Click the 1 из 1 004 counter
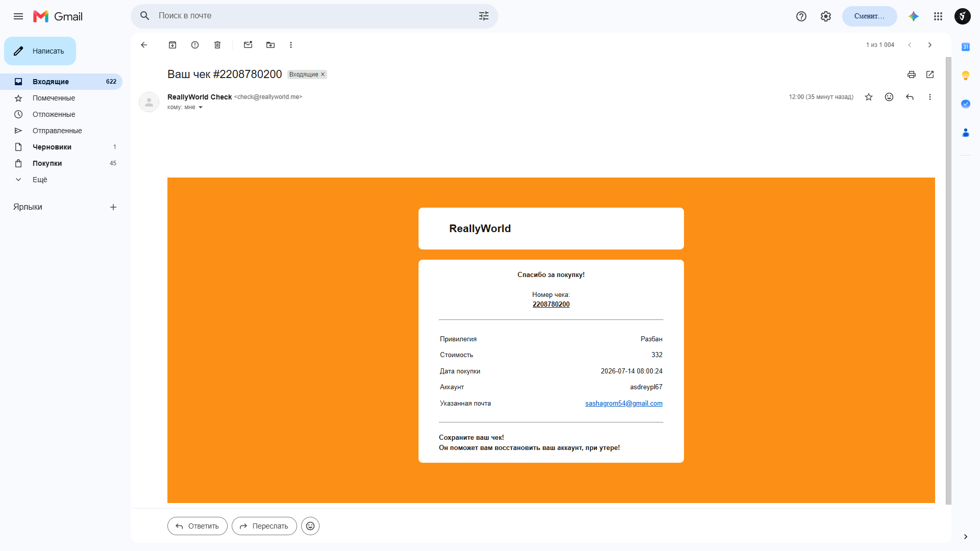This screenshot has height=551, width=980. click(x=880, y=45)
